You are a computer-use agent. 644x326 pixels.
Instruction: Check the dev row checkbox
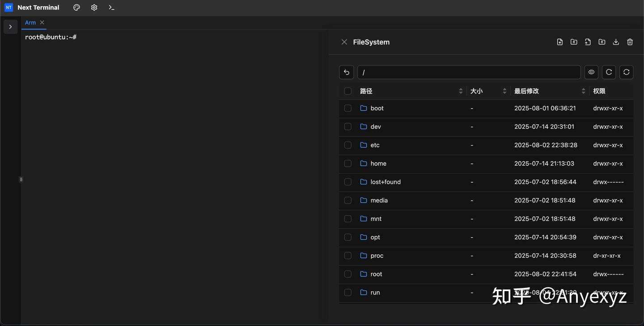(x=348, y=127)
